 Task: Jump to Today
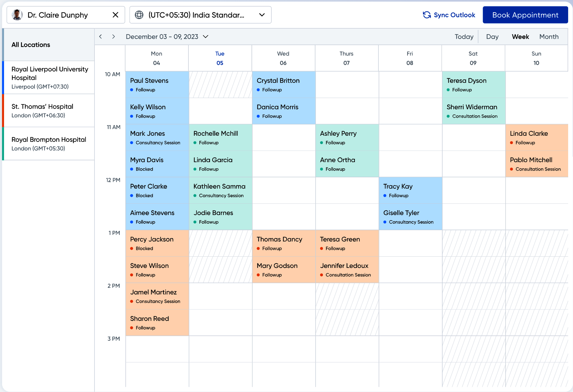pos(464,37)
